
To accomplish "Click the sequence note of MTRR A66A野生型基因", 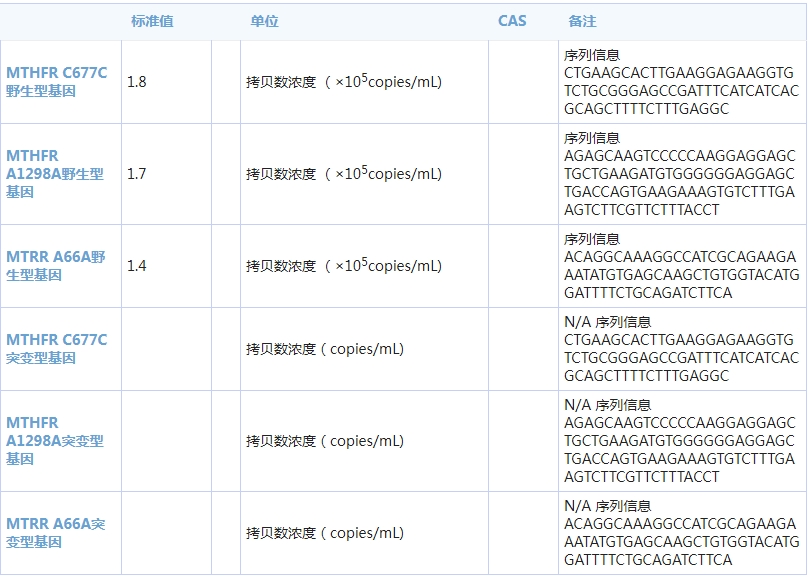I will point(681,266).
